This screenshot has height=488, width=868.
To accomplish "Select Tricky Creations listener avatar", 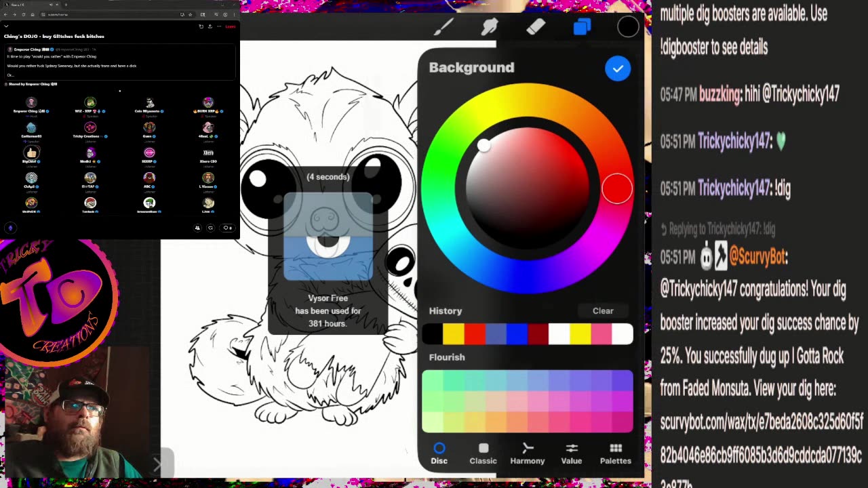I will pos(90,127).
